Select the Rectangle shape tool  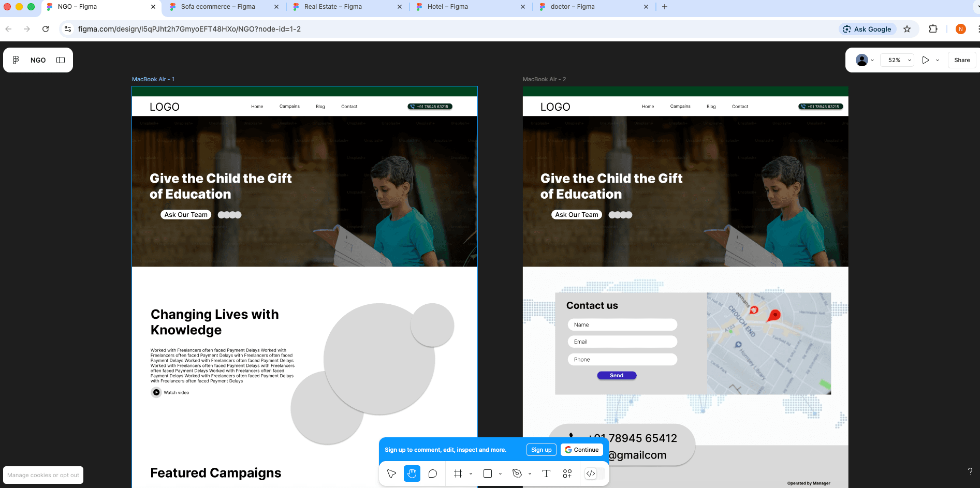tap(488, 474)
